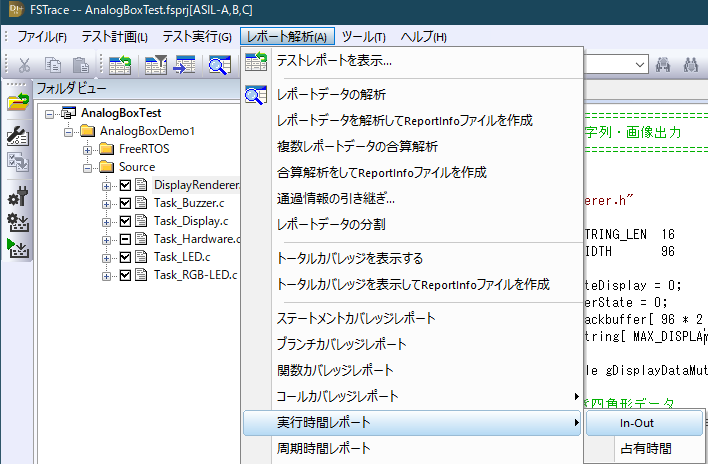The image size is (708, 464).
Task: Click the wrench settings sidebar icon
Action: pos(18,136)
